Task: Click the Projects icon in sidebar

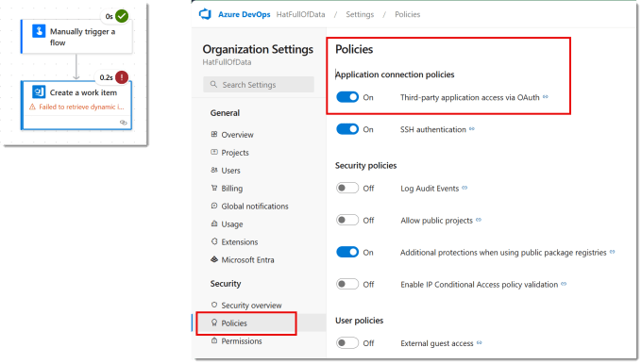Action: point(214,152)
